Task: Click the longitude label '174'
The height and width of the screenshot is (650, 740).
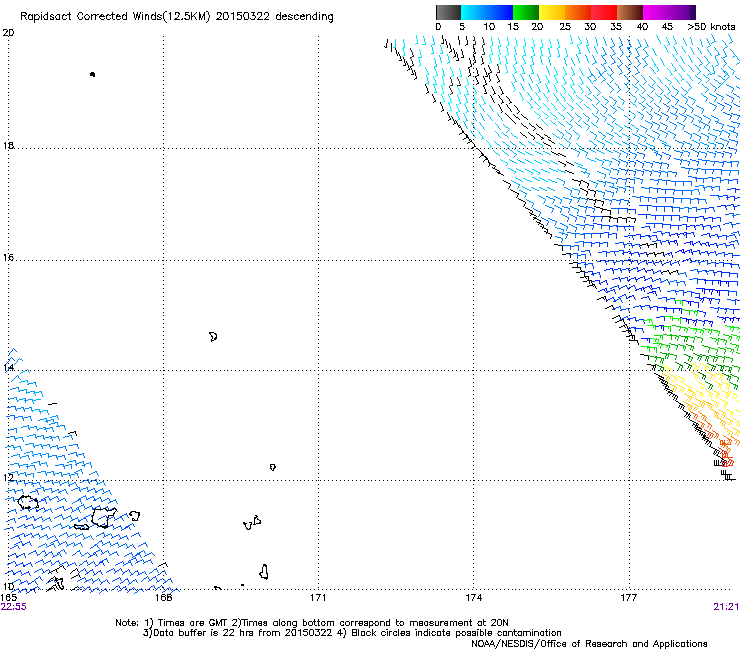Action: point(473,598)
